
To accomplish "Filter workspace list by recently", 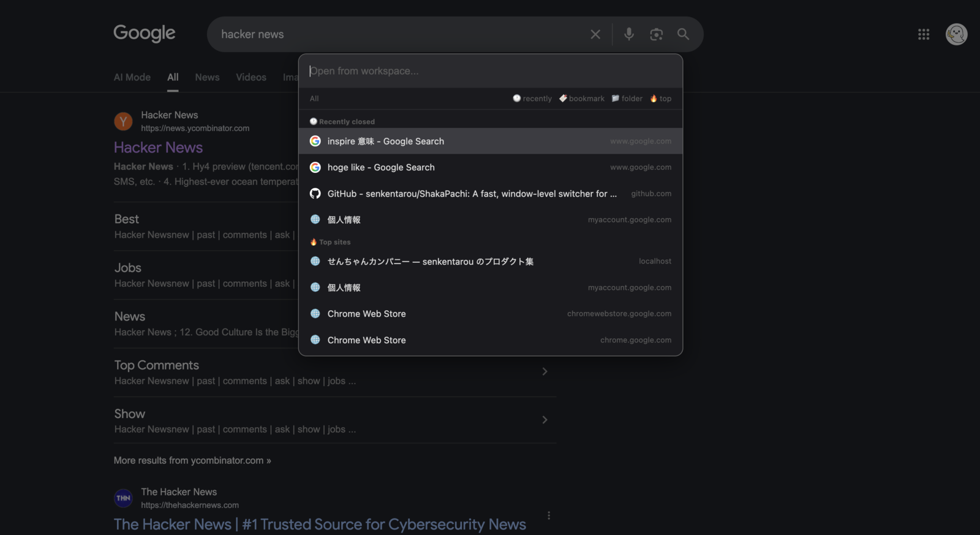I will coord(532,99).
